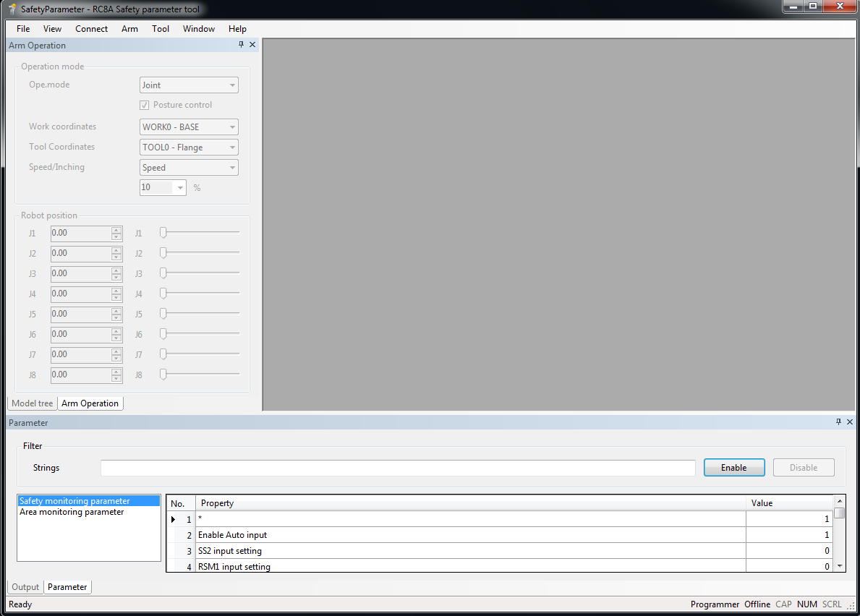Open the Ope.mode Joint dropdown
Viewport: 860px width, 616px height.
189,85
